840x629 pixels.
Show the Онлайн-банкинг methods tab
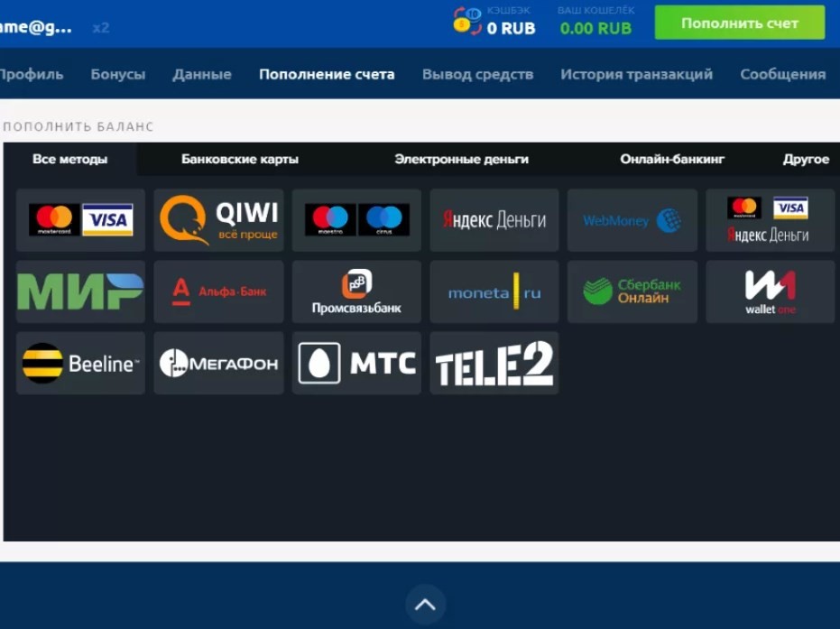point(672,160)
